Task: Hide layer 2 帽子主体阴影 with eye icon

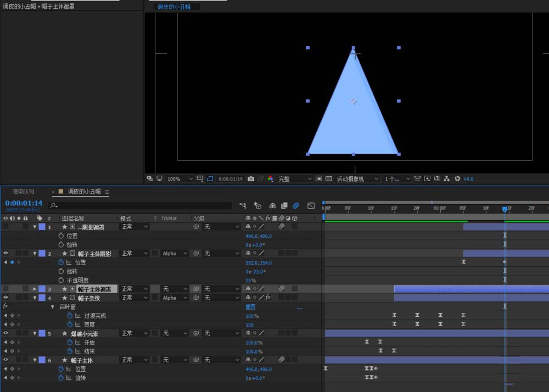Action: 5,254
